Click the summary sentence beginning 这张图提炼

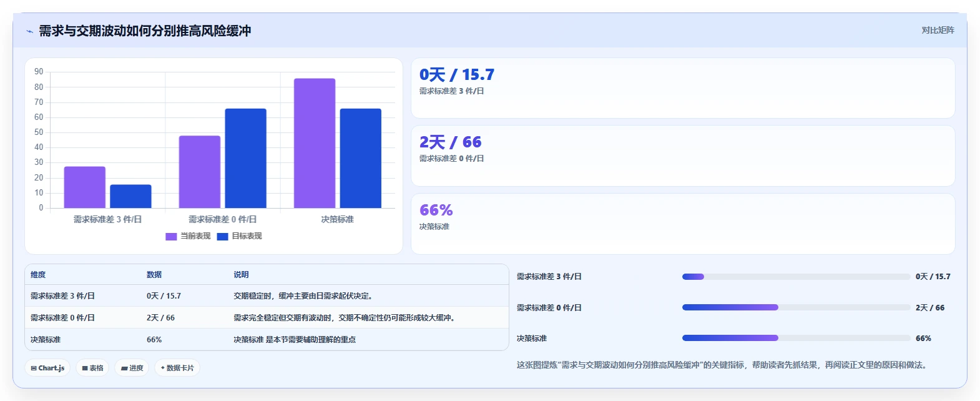click(722, 365)
